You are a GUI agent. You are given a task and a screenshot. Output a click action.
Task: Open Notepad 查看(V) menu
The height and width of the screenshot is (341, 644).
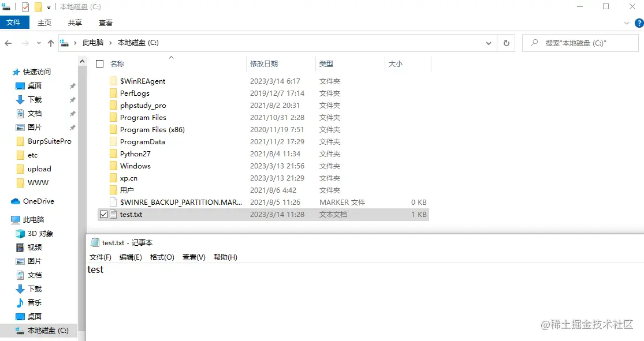tap(194, 257)
